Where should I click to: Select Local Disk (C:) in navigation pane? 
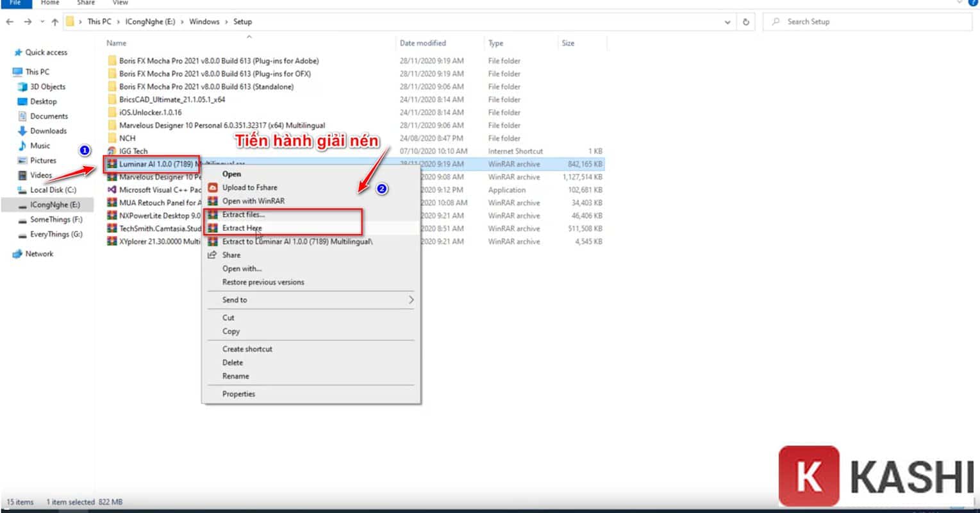point(53,190)
